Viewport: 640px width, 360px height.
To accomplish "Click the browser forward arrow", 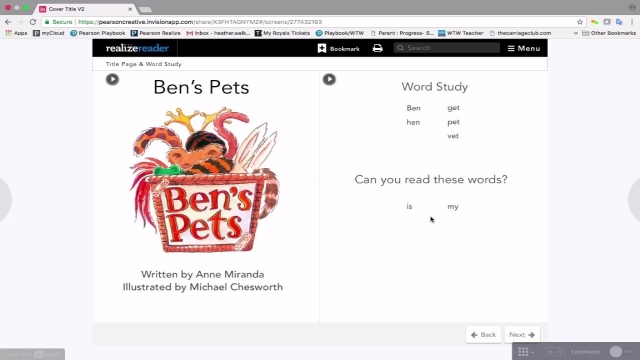I will click(20, 22).
